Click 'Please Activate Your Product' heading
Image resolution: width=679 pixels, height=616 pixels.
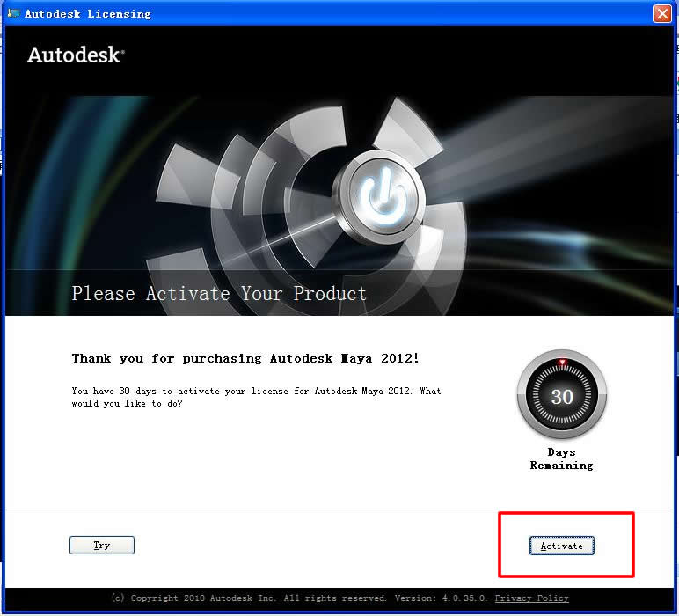[219, 293]
